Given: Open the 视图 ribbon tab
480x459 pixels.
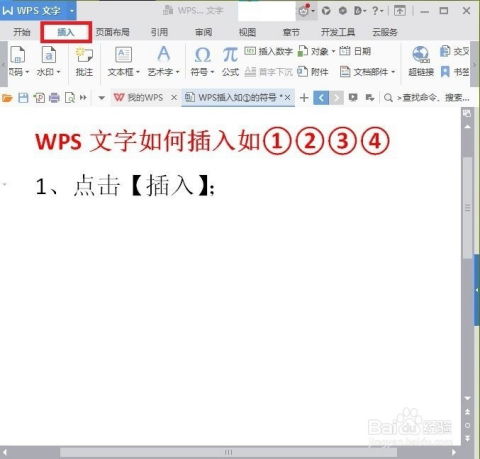Looking at the screenshot, I should pyautogui.click(x=247, y=32).
